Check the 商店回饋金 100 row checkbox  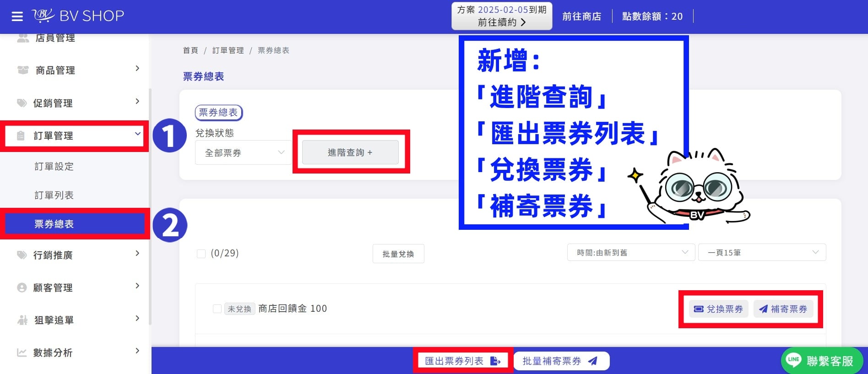[x=217, y=309]
